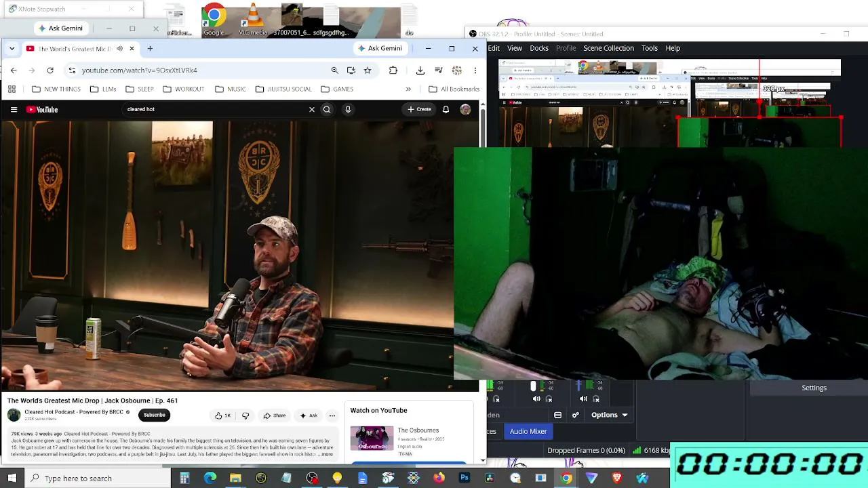868x488 pixels.
Task: Subscribe to Cleared Hot Podcast channel
Action: pos(154,415)
